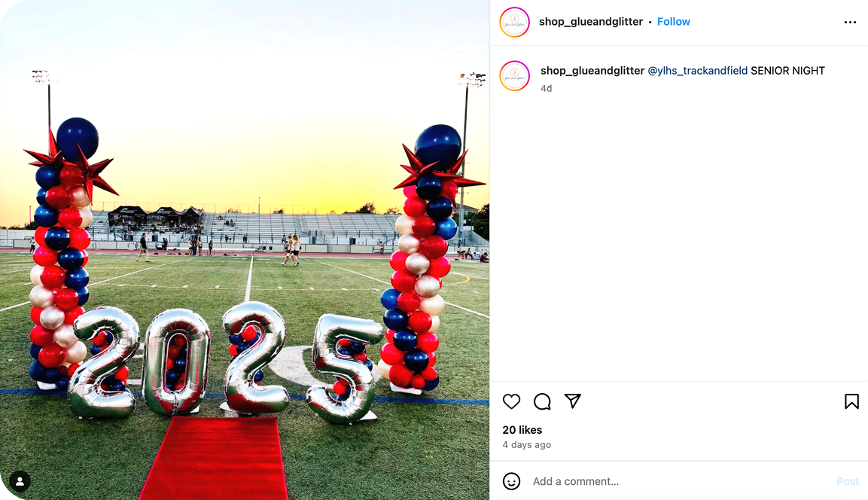Open shop_glueandglitter username in the header

(591, 22)
